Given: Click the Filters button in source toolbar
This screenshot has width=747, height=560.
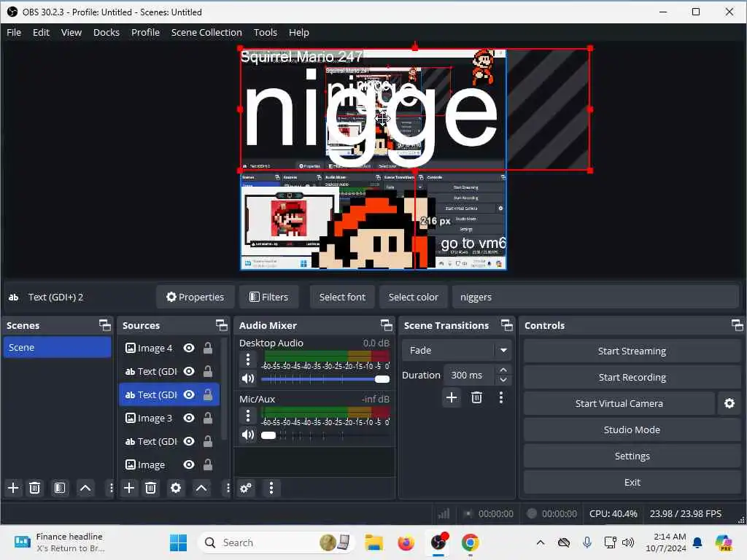Looking at the screenshot, I should pos(269,297).
